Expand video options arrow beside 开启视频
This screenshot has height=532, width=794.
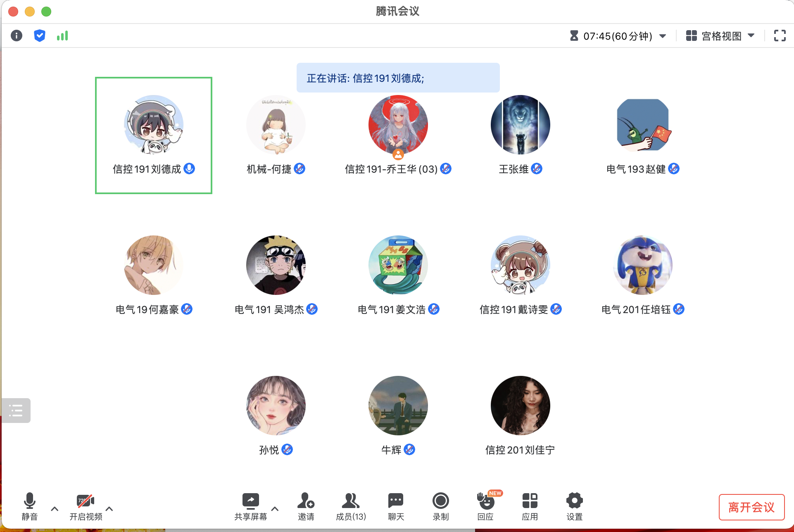109,509
